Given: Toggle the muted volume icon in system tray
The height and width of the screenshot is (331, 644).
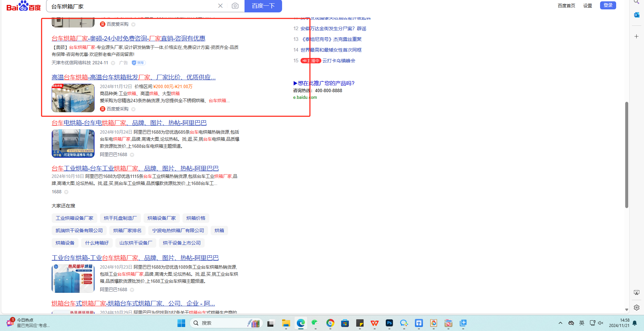Looking at the screenshot, I should tap(600, 323).
